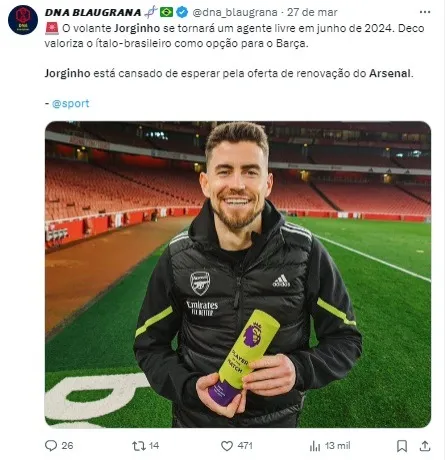Open the 27 de mar timestamp
Image resolution: width=446 pixels, height=460 pixels.
click(x=312, y=12)
